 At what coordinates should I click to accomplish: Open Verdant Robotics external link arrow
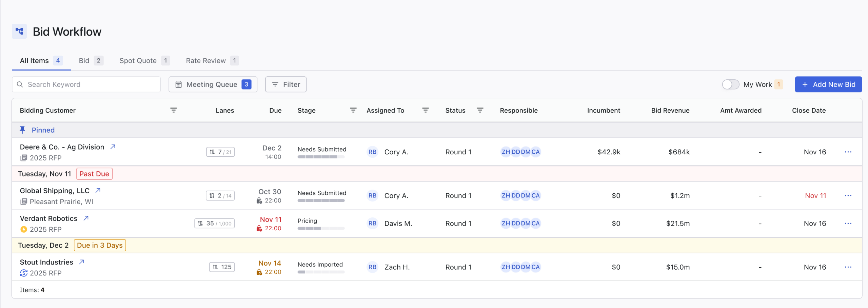(86, 218)
